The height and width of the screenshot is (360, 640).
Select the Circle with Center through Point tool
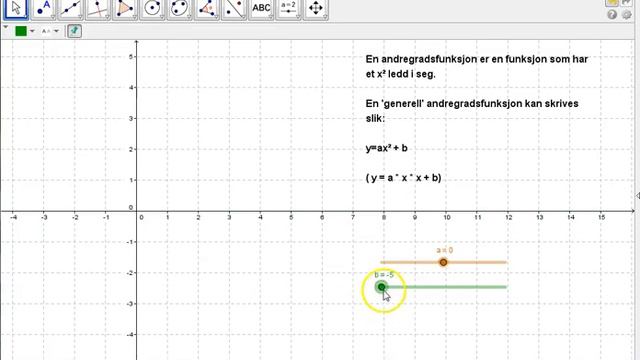click(152, 8)
